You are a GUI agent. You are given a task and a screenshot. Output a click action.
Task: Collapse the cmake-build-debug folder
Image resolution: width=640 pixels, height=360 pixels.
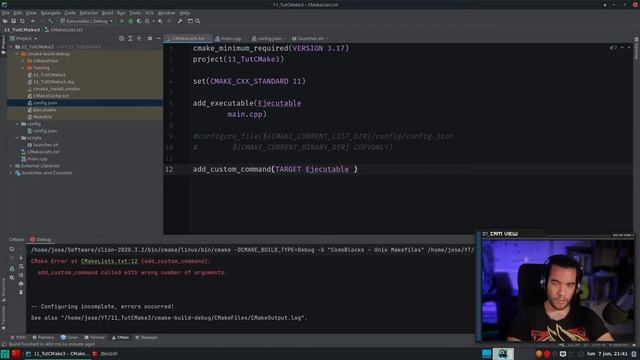tap(17, 54)
